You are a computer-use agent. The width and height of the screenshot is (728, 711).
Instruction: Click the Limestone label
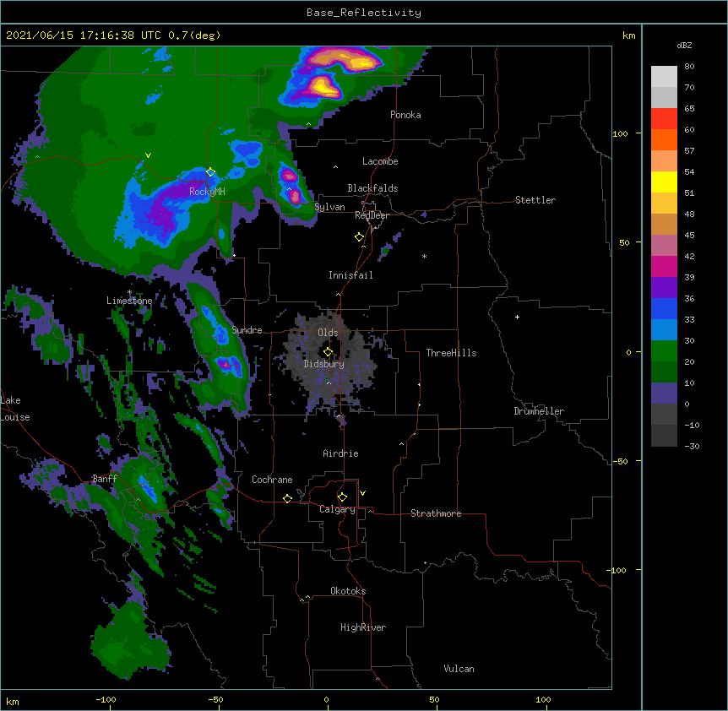pos(129,301)
